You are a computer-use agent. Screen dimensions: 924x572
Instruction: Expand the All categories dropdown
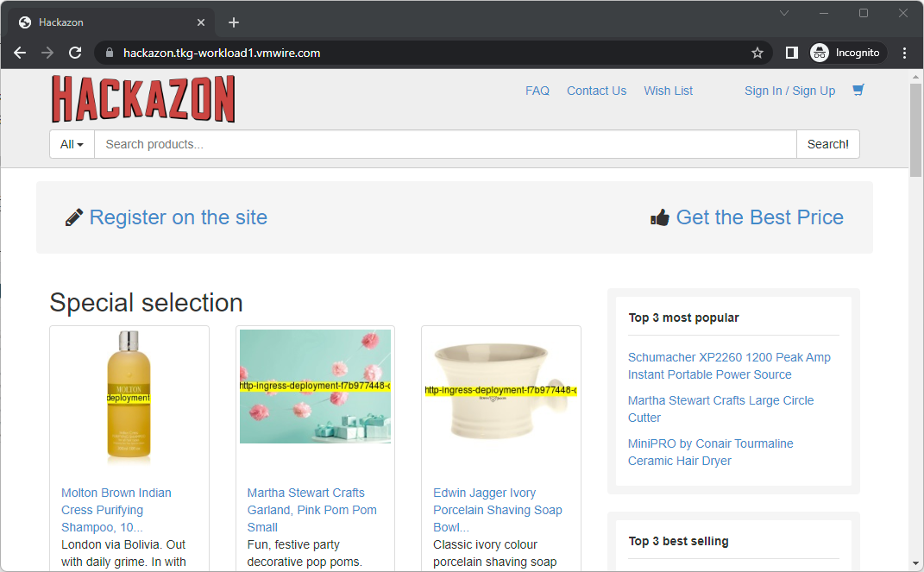click(x=72, y=144)
